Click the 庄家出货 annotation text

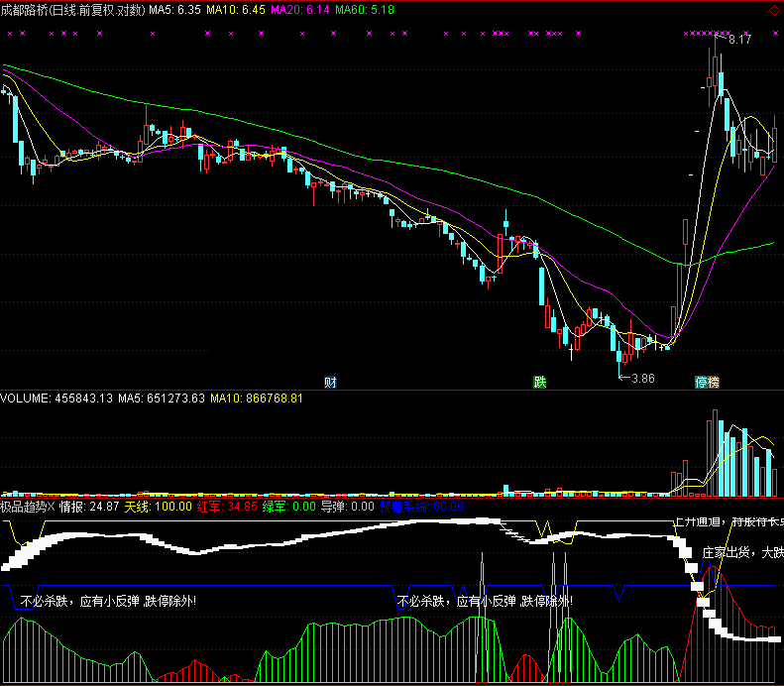point(728,552)
